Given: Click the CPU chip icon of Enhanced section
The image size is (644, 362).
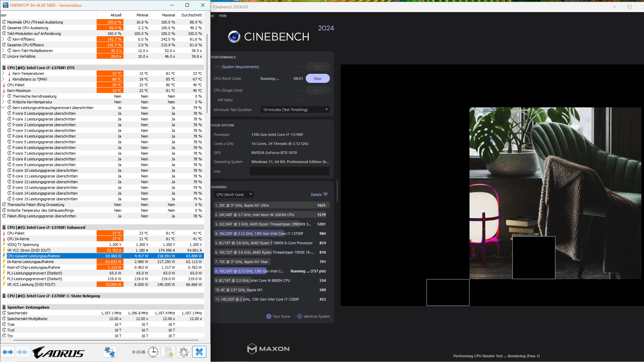Looking at the screenshot, I should 4,227.
